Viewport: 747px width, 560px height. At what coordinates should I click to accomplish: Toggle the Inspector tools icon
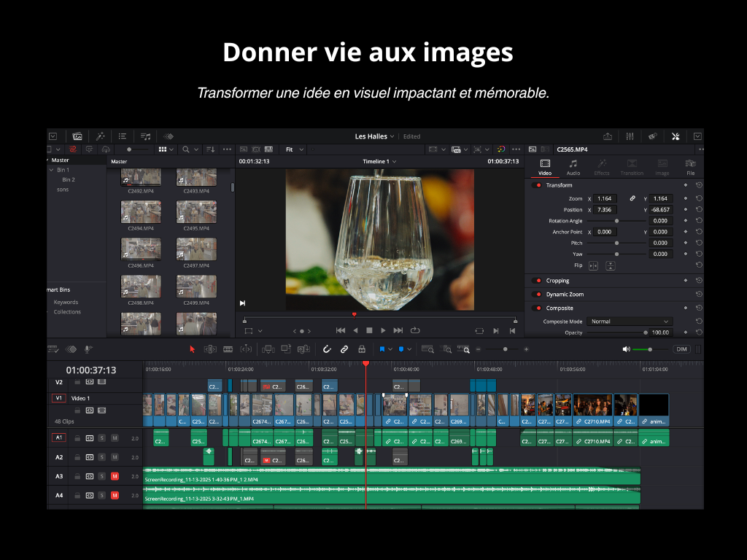click(x=676, y=136)
